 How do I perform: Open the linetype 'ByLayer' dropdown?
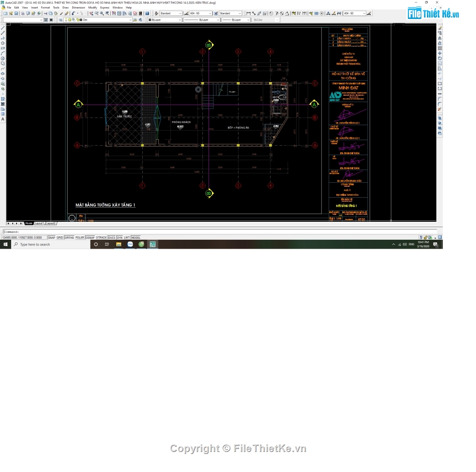tap(201, 20)
